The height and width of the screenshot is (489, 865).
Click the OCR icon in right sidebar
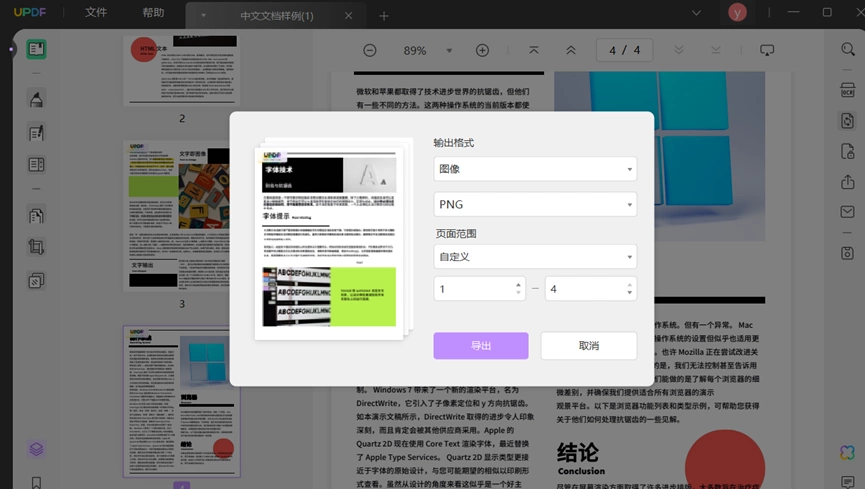pos(847,90)
